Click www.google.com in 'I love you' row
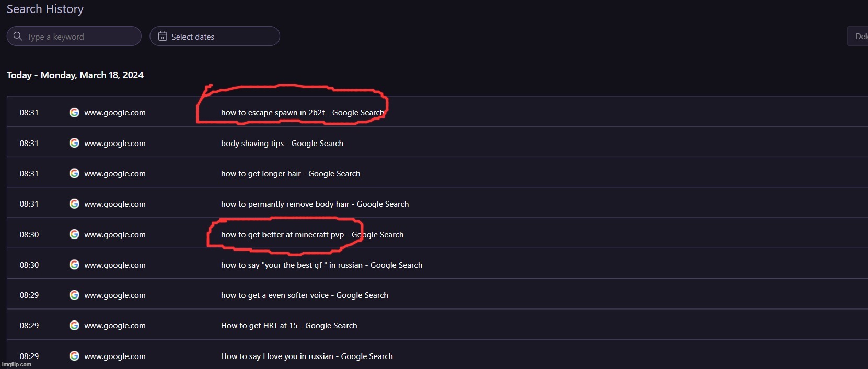The image size is (868, 369). pyautogui.click(x=115, y=356)
